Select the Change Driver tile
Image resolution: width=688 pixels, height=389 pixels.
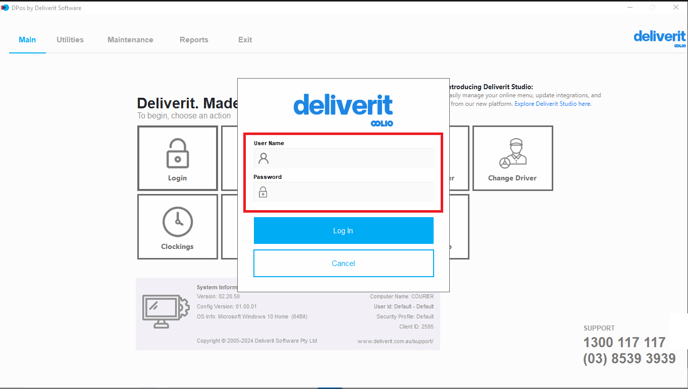click(x=512, y=158)
